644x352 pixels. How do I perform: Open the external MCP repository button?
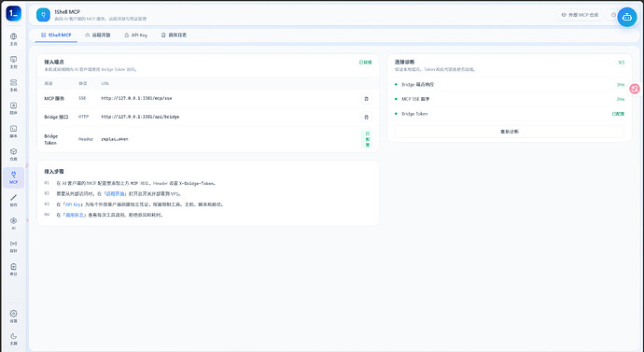pyautogui.click(x=580, y=15)
